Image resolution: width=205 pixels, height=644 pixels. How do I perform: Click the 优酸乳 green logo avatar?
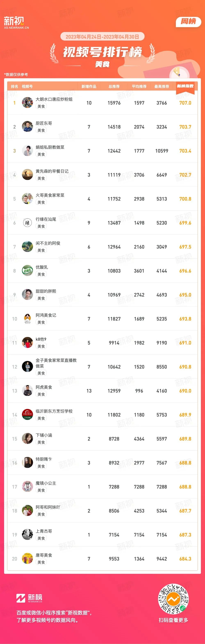point(27,271)
